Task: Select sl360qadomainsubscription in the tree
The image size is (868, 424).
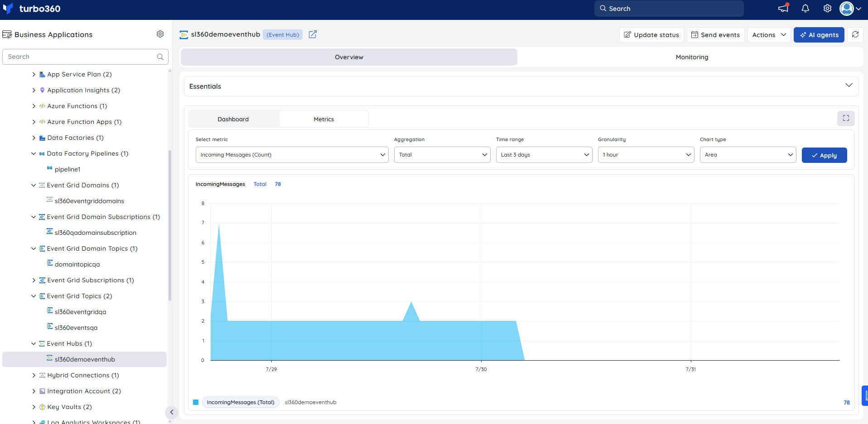Action: point(95,233)
